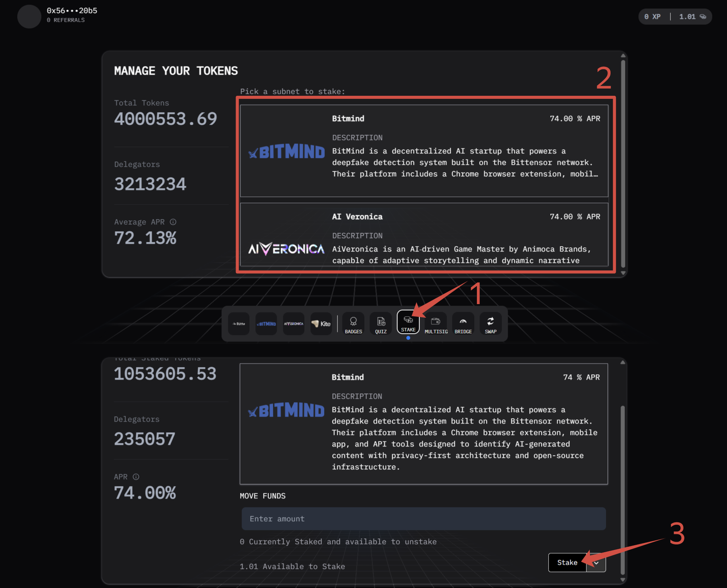
Task: Click the Bitmind dock icon
Action: point(266,324)
